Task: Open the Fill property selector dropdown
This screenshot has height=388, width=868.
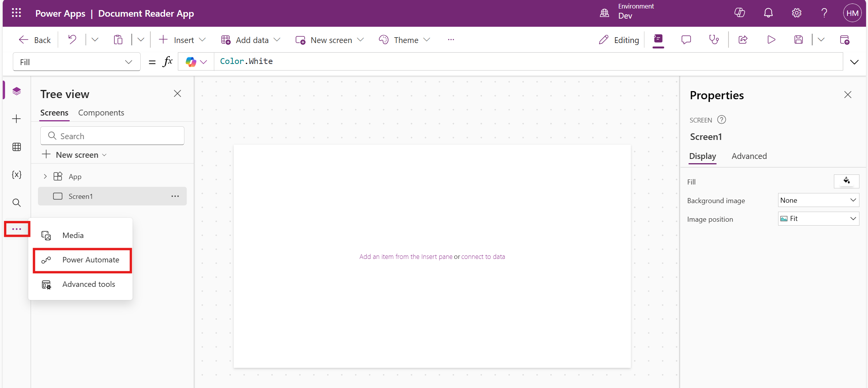Action: pyautogui.click(x=77, y=62)
